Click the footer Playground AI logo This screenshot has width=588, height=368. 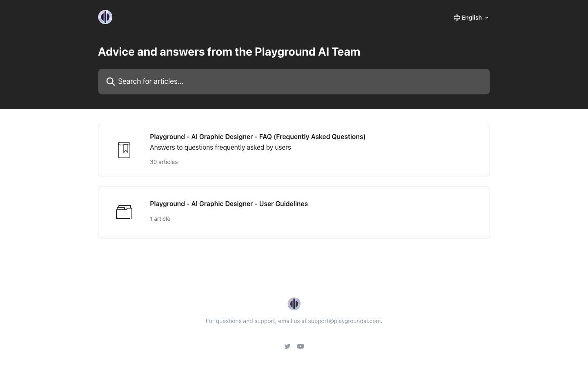coord(294,304)
